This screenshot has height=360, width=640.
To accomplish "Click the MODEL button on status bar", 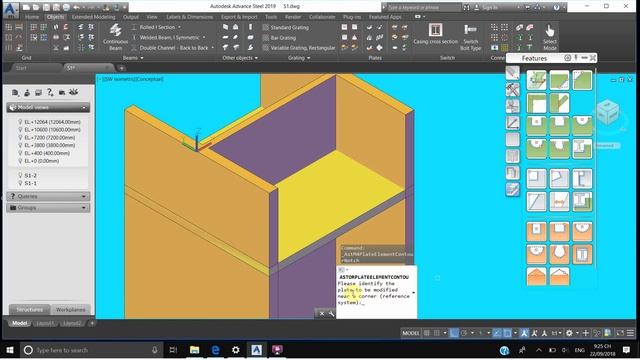I will (x=411, y=333).
